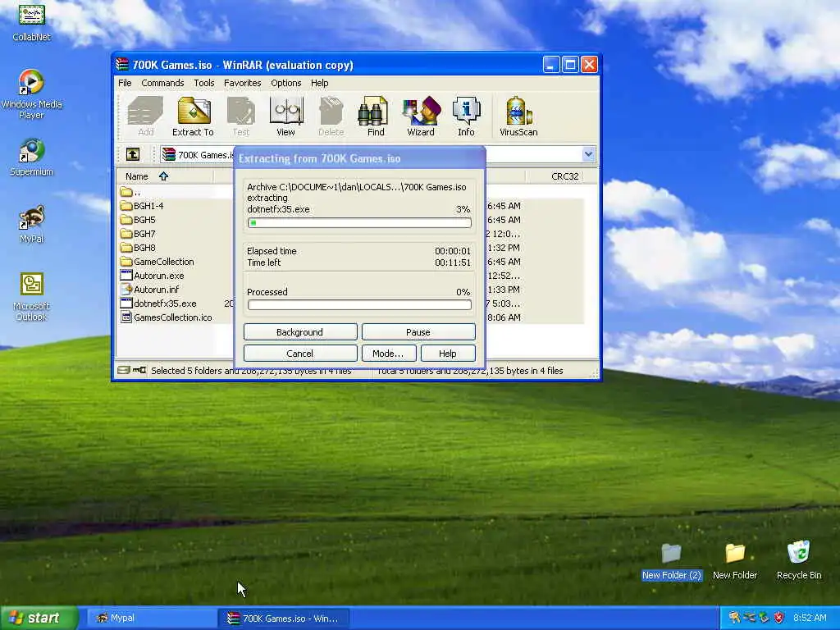Image resolution: width=840 pixels, height=630 pixels.
Task: Select the GameCollection folder
Action: point(157,262)
